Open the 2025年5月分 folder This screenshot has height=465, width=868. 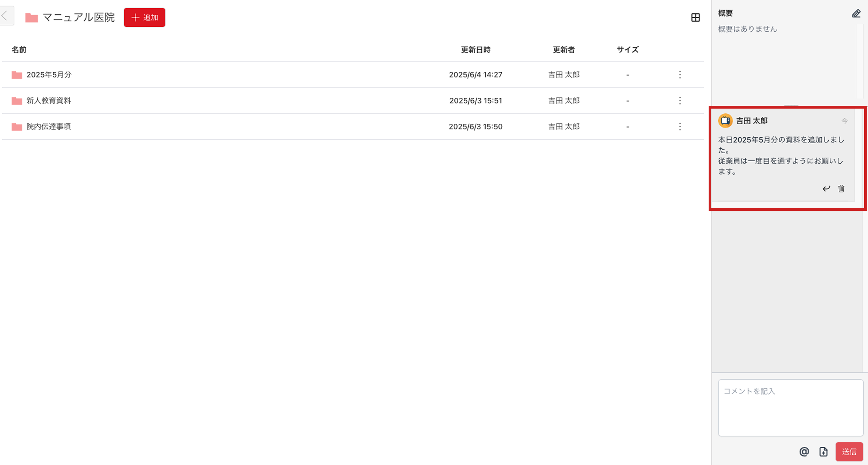(49, 74)
